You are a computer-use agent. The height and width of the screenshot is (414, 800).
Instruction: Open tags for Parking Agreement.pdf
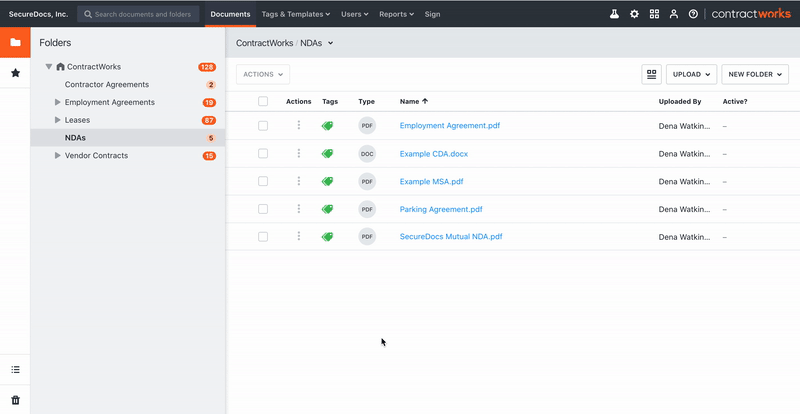(328, 209)
